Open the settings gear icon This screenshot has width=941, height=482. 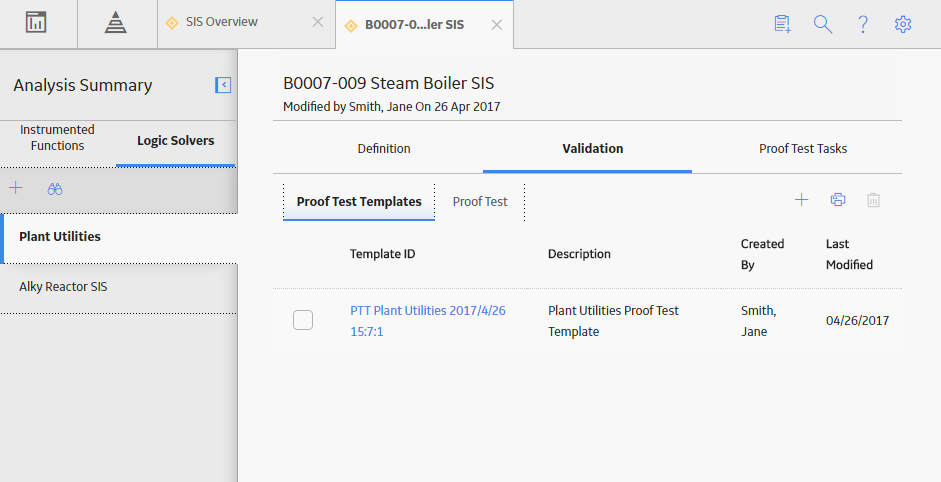click(903, 24)
